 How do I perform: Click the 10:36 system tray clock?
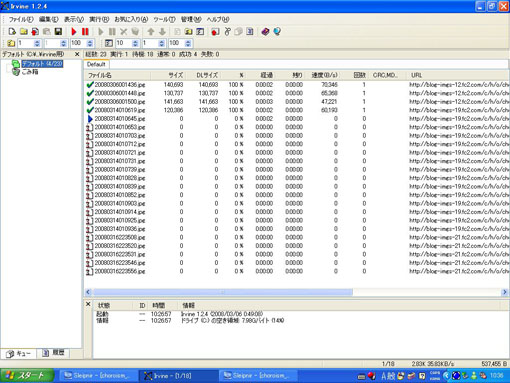coord(497,376)
